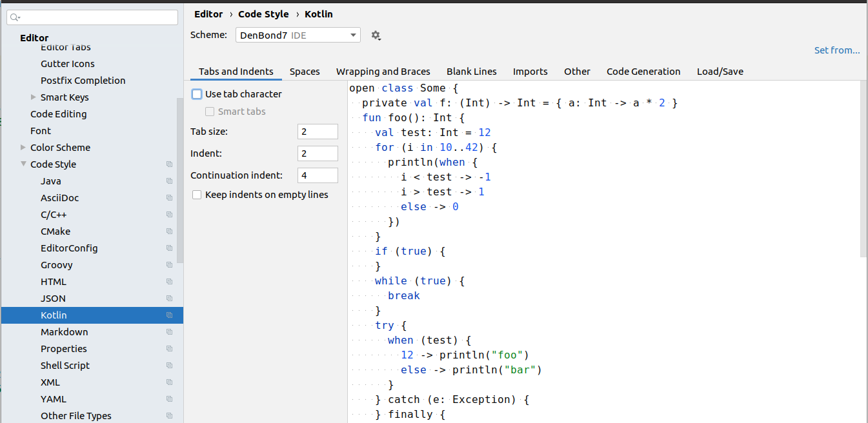Select Shell Script code style
The height and width of the screenshot is (423, 868).
coord(65,366)
